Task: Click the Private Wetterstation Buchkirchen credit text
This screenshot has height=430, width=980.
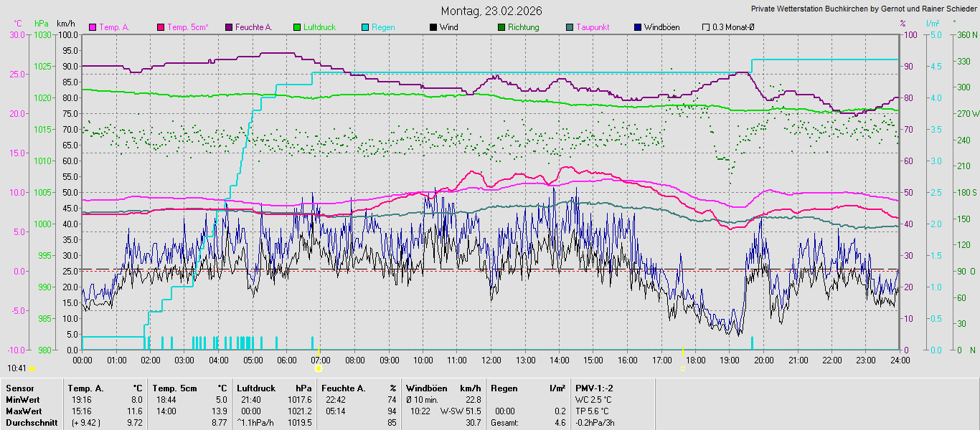Action: click(863, 9)
